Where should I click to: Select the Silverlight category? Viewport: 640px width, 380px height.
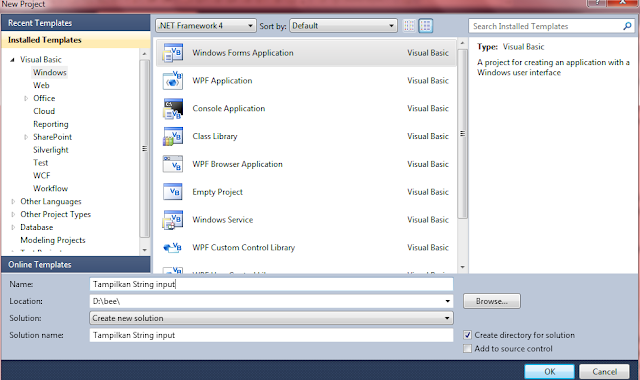[x=51, y=150]
